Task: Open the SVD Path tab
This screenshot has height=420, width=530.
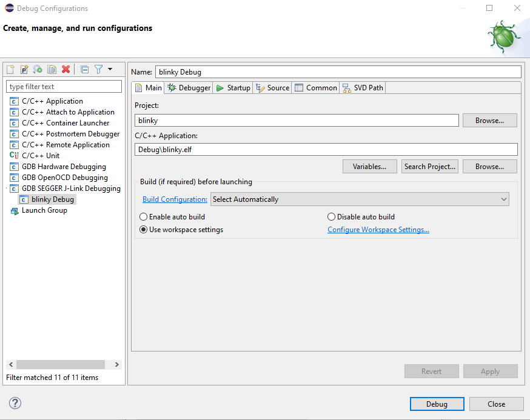Action: 363,88
